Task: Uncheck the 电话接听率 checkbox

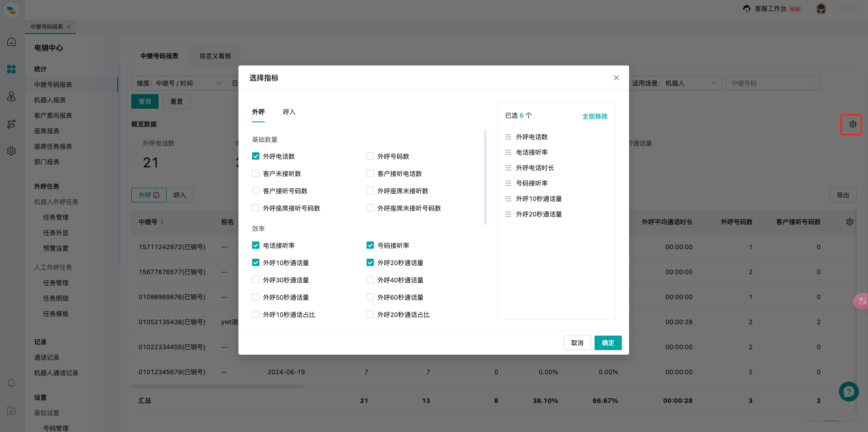Action: coord(256,245)
